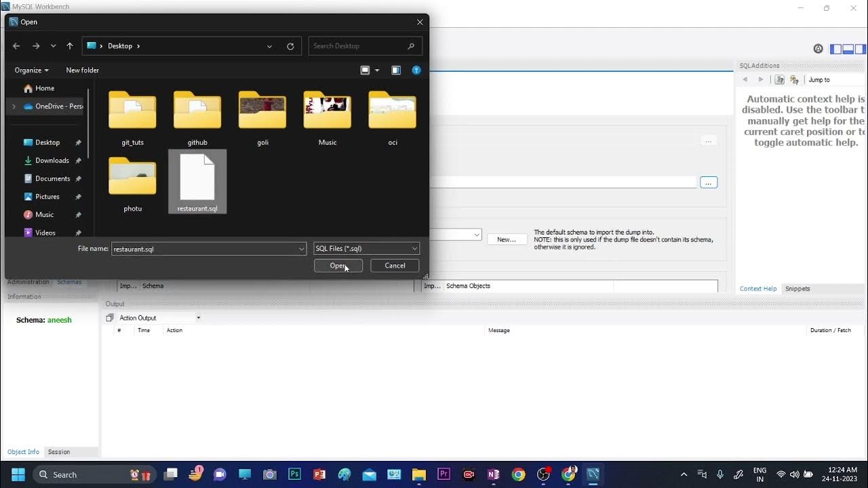Image resolution: width=868 pixels, height=488 pixels.
Task: Open view options dropdown arrow
Action: pyautogui.click(x=377, y=70)
